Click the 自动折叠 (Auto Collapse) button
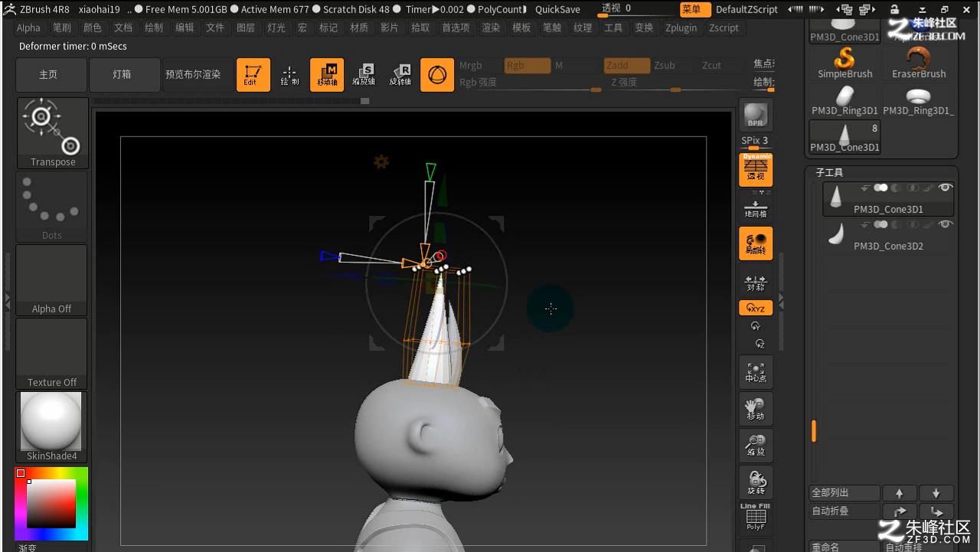Screen dimensions: 980x552 click(x=844, y=511)
